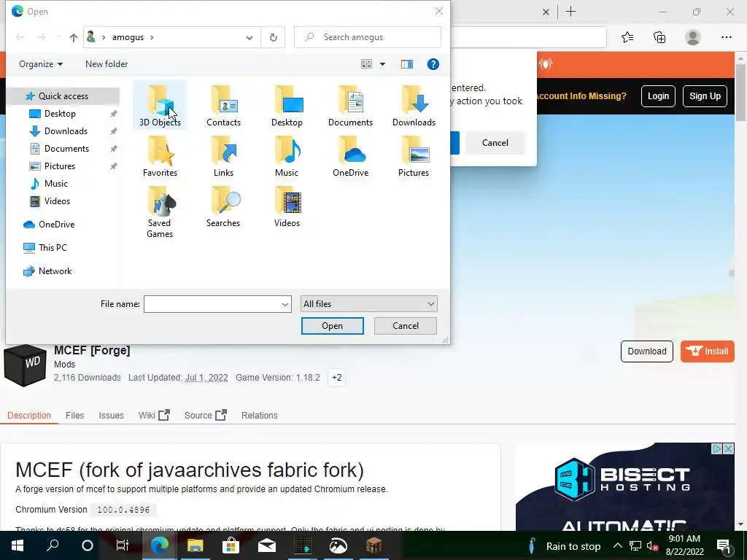Select OneDrive in navigation pane
The width and height of the screenshot is (747, 560).
tap(57, 225)
